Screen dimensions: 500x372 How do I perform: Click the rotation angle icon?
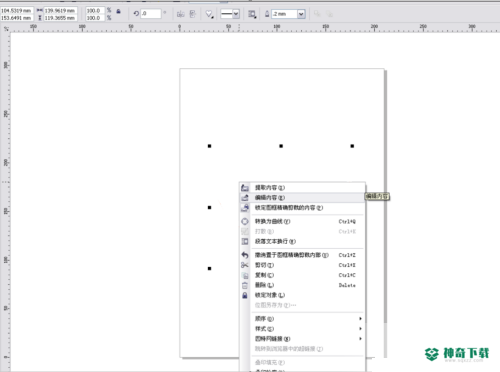click(x=136, y=14)
